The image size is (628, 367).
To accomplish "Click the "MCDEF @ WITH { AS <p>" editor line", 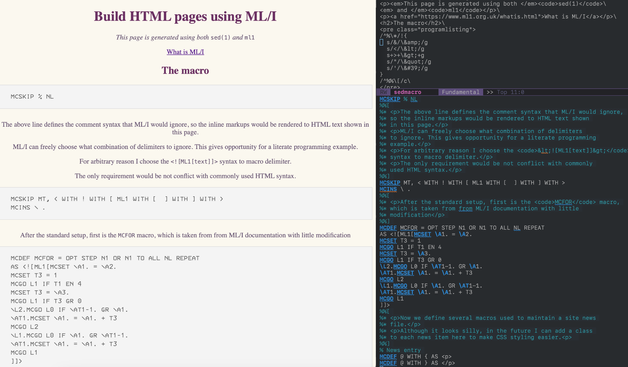I will coord(415,357).
